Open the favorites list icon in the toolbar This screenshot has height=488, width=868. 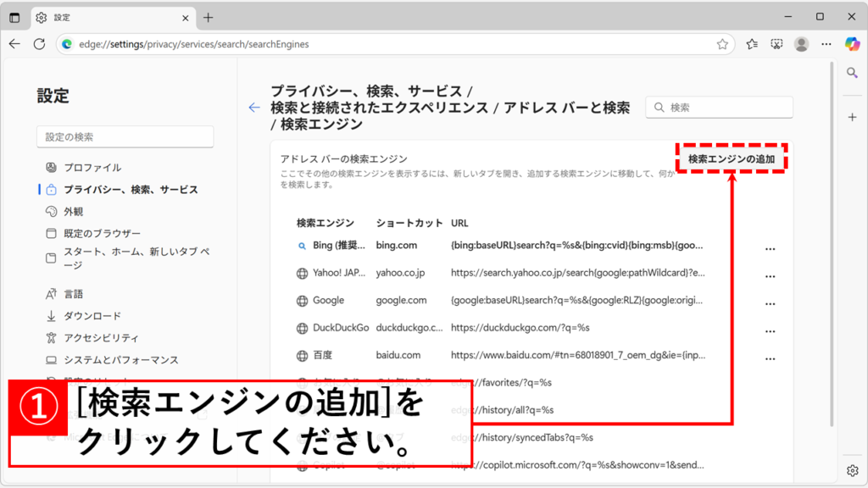click(752, 44)
